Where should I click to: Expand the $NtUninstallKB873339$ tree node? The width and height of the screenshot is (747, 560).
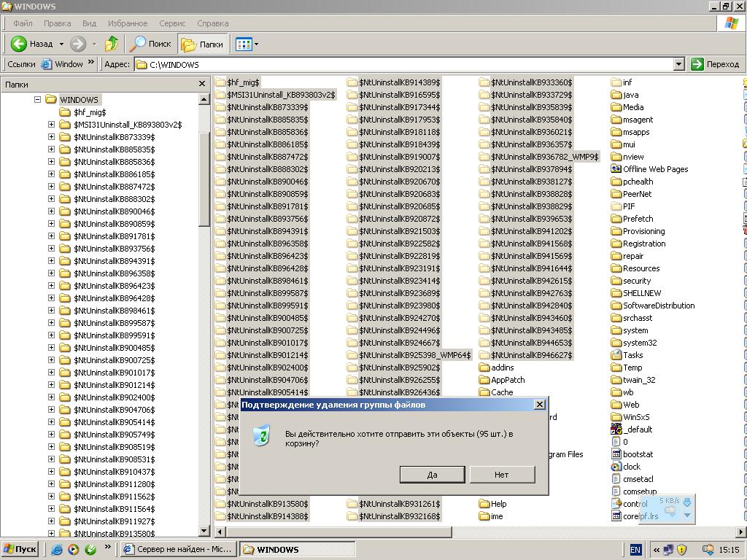coord(51,137)
